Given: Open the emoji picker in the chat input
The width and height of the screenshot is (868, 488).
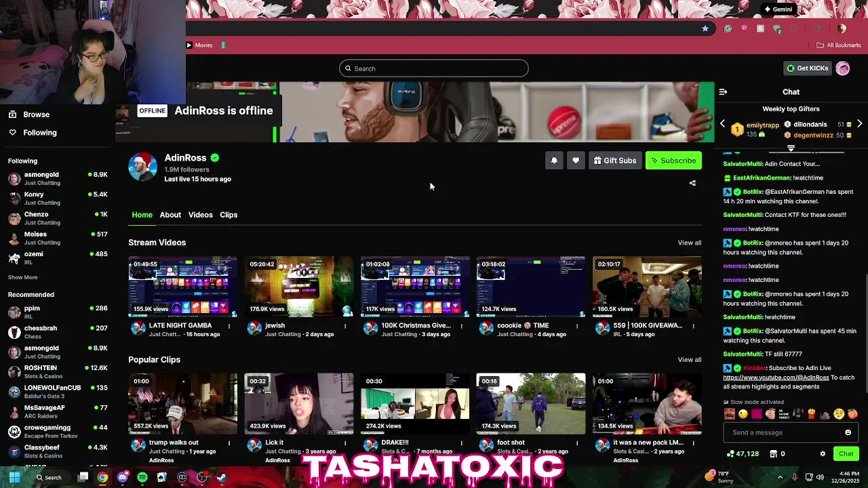Looking at the screenshot, I should coord(848,432).
